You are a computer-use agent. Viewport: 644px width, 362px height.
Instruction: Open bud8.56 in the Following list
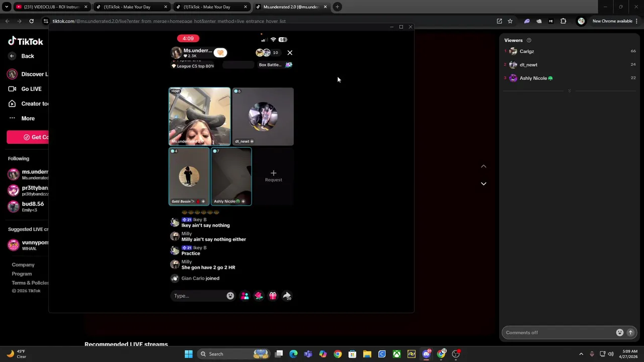[x=26, y=206]
